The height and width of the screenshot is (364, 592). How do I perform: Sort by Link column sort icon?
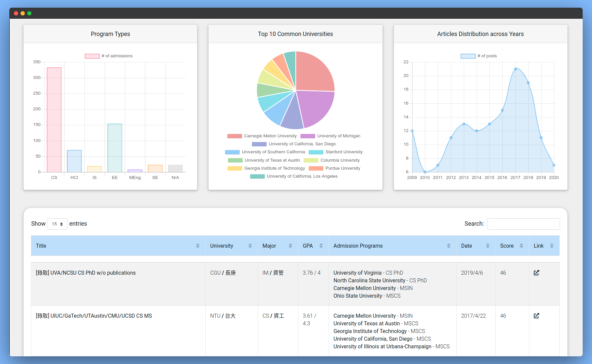coord(552,246)
